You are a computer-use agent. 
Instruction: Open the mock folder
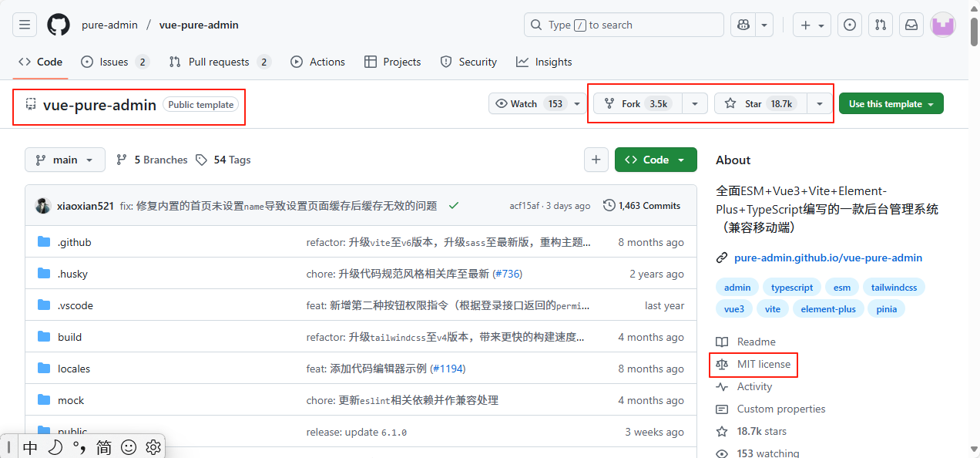[71, 400]
